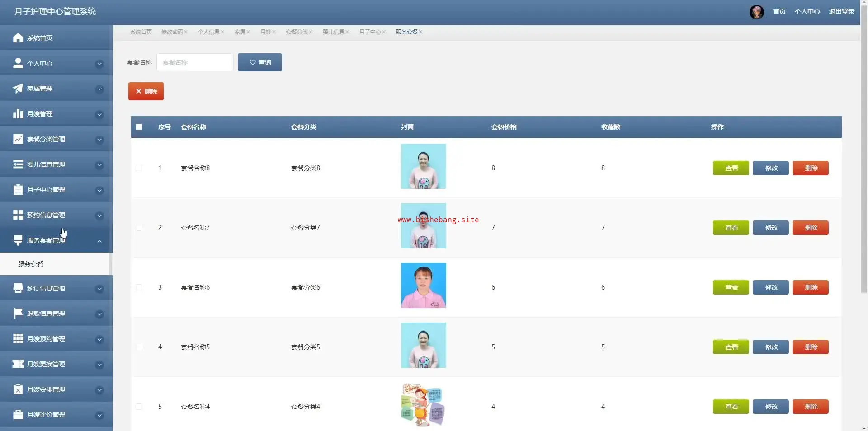Click the page's vertical scrollbar
The width and height of the screenshot is (868, 431).
864,149
